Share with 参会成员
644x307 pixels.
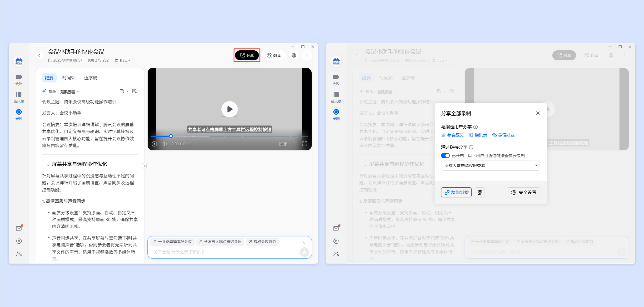coord(452,135)
